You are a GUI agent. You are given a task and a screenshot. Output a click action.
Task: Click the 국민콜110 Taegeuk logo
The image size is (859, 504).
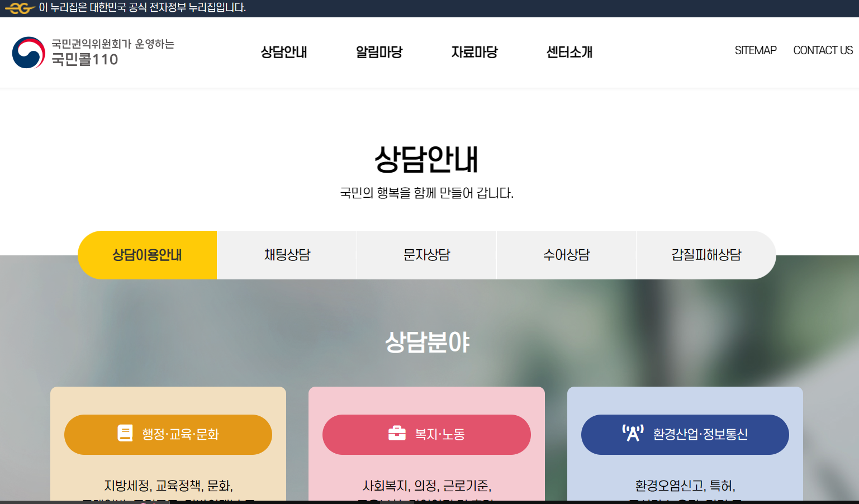[29, 53]
